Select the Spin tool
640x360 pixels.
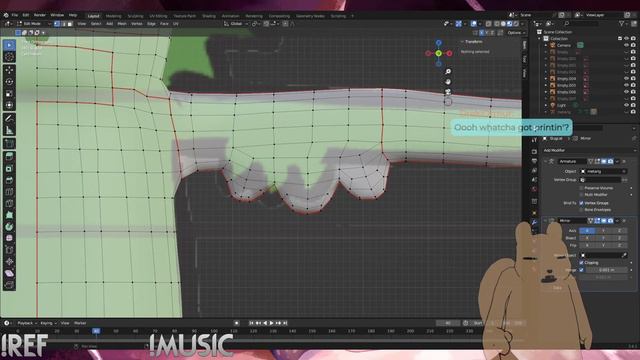[x=9, y=227]
